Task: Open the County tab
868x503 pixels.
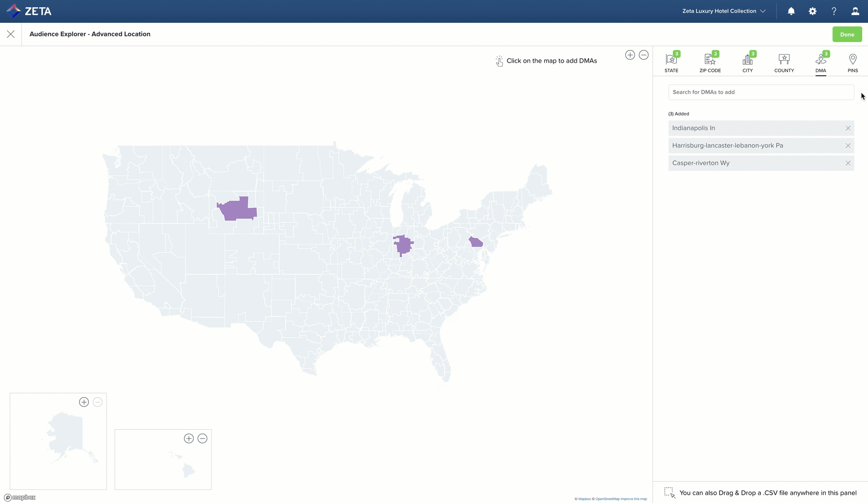Action: [x=784, y=63]
